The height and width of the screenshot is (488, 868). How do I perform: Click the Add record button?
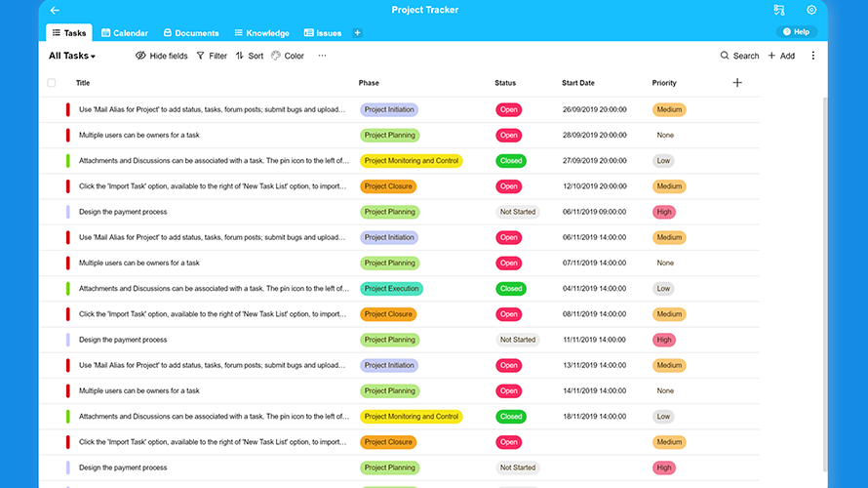tap(781, 56)
